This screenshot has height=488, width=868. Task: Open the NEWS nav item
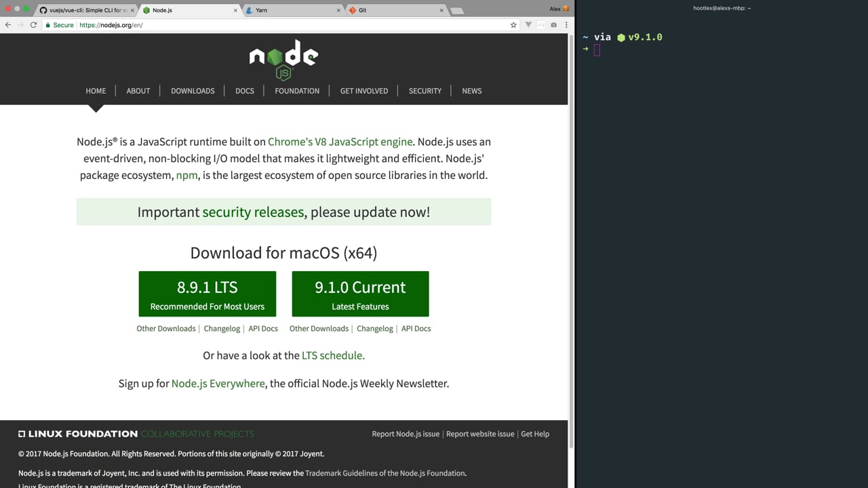[x=472, y=91]
